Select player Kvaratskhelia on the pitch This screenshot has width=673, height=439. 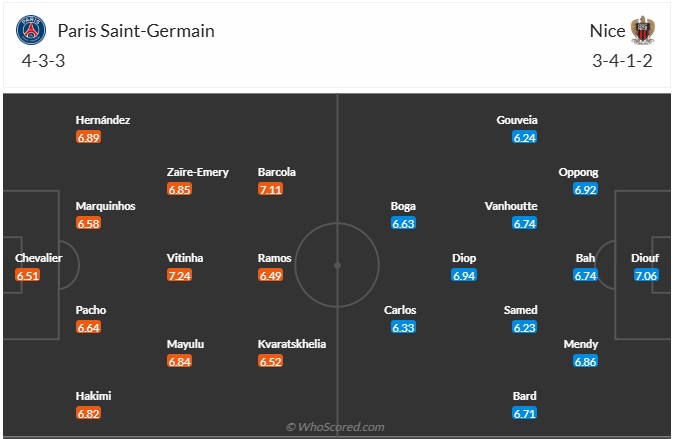click(x=291, y=344)
